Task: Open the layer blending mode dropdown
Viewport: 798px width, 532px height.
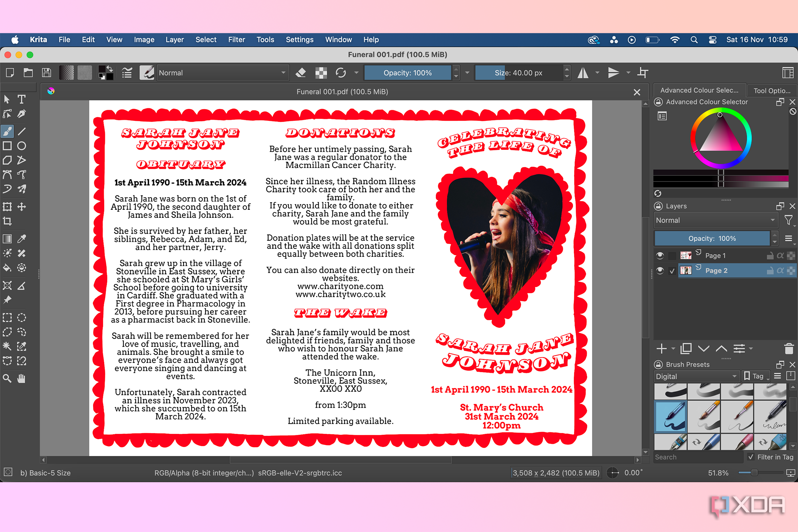Action: (716, 220)
